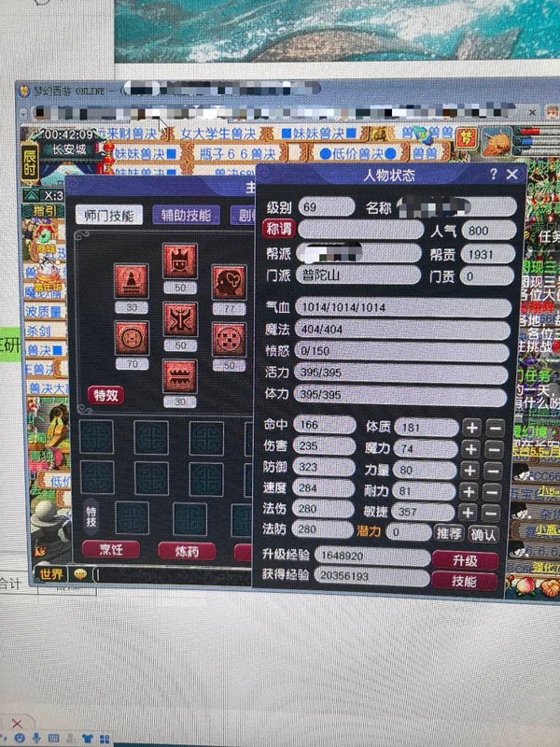Screen dimensions: 560x747
Task: Open the 梦 icon at top right
Action: [x=466, y=138]
